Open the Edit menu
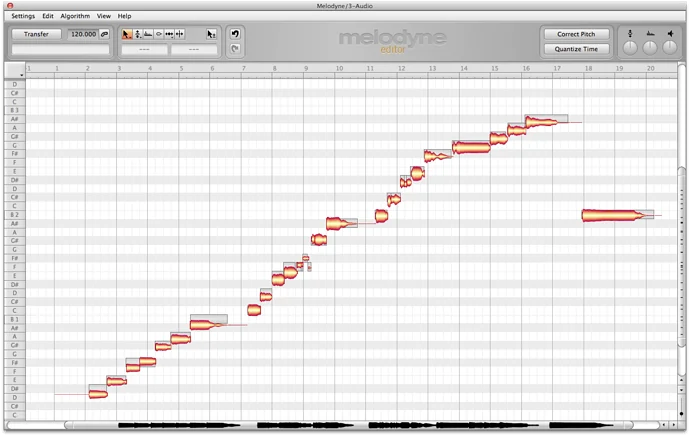This screenshot has width=690, height=436. (x=48, y=16)
